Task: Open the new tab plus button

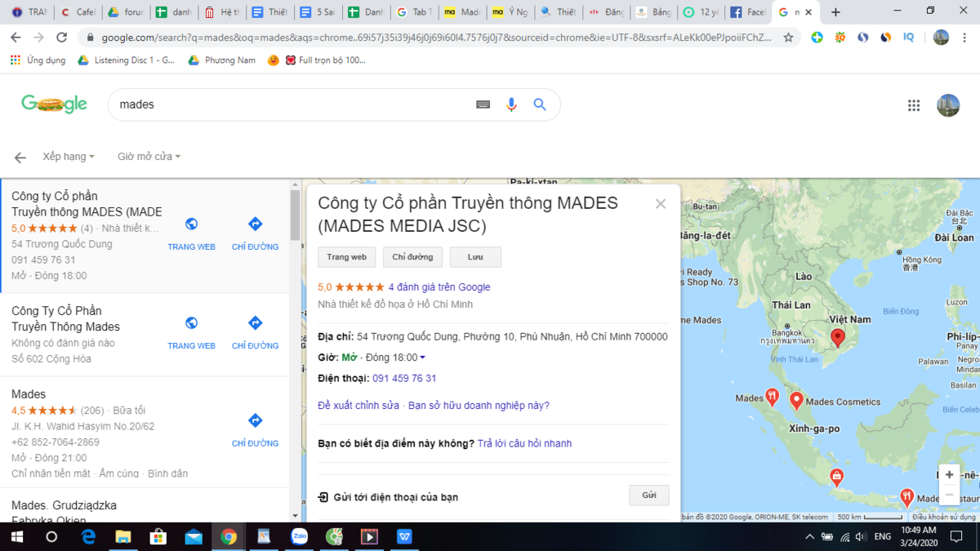Action: [x=835, y=12]
